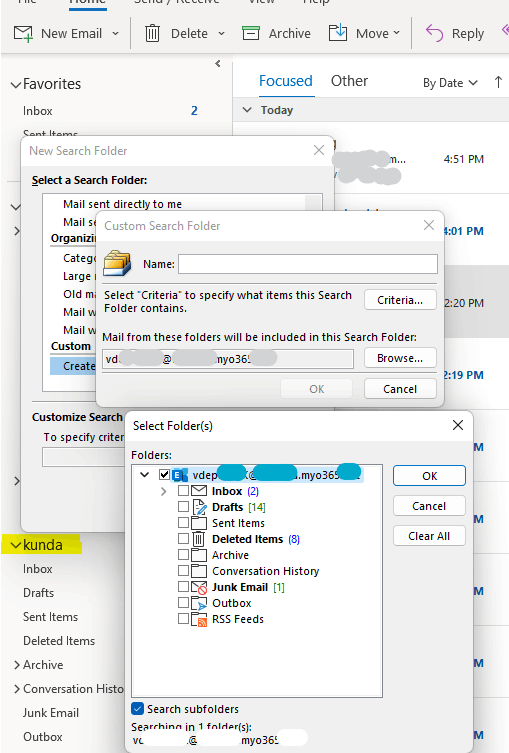509x753 pixels.
Task: Click the Clear All button
Action: [x=429, y=536]
